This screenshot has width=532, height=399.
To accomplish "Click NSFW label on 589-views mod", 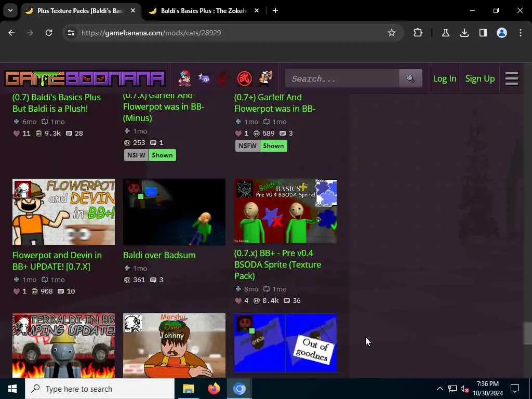I will [247, 146].
